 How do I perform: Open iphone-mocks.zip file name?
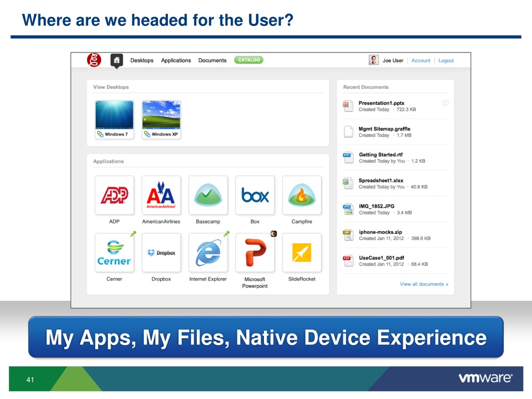(380, 232)
